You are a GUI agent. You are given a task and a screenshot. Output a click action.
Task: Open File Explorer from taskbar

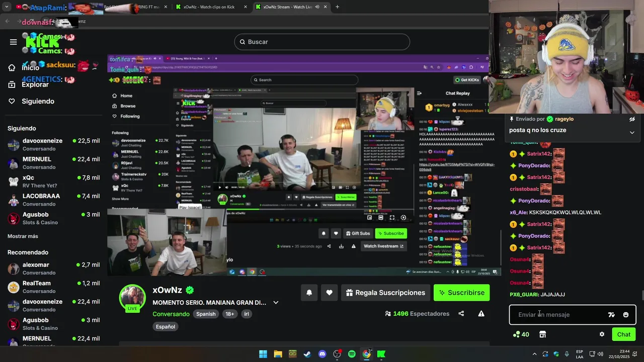click(278, 354)
